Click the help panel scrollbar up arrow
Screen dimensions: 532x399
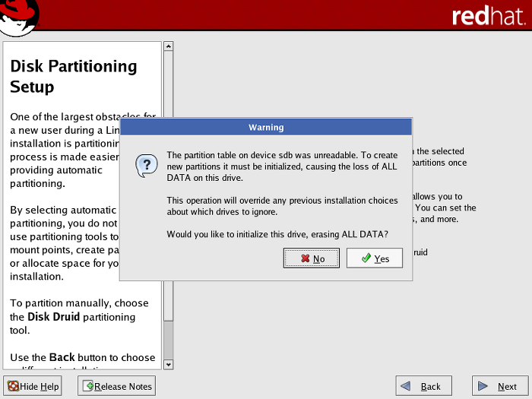pos(168,46)
